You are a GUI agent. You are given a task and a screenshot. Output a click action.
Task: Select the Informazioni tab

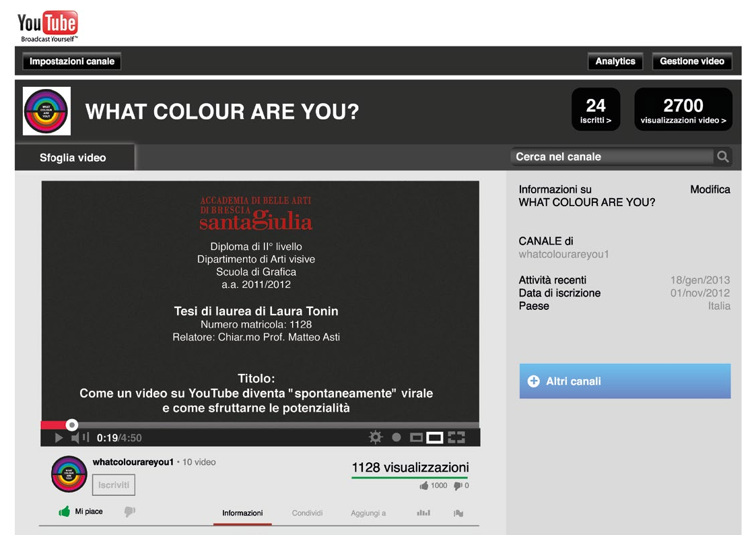pyautogui.click(x=242, y=513)
